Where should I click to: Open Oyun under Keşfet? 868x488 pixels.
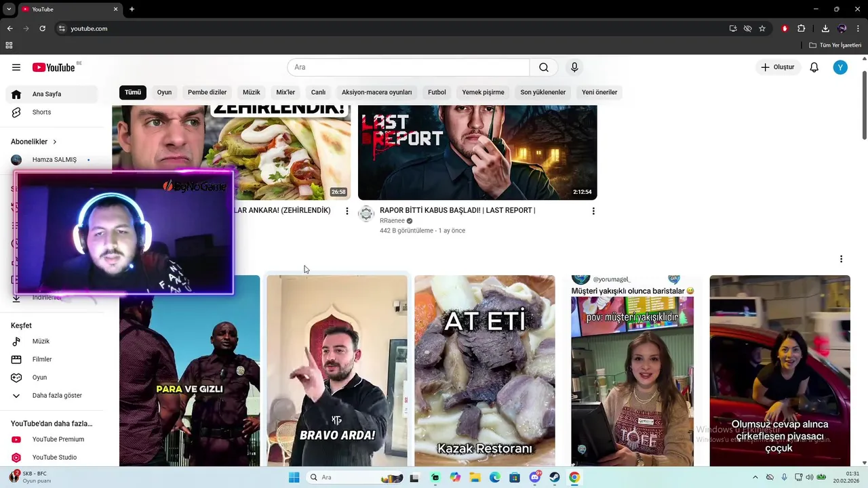pos(52,378)
